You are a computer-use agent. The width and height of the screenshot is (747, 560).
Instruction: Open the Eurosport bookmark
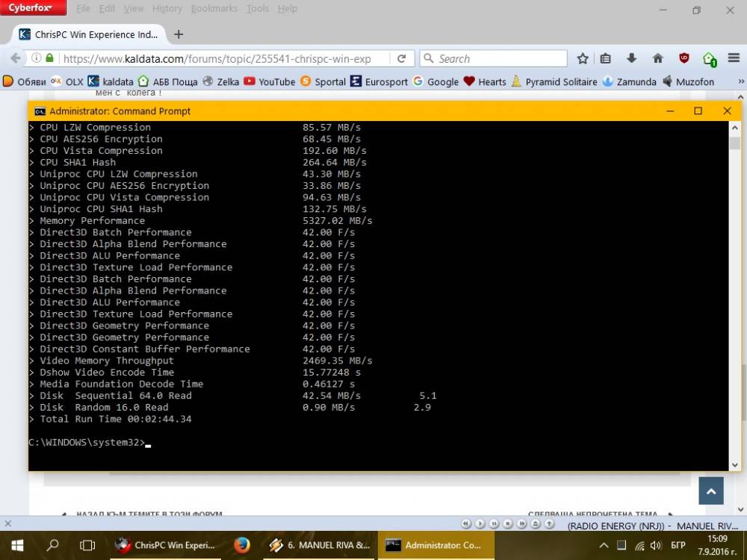pyautogui.click(x=379, y=81)
